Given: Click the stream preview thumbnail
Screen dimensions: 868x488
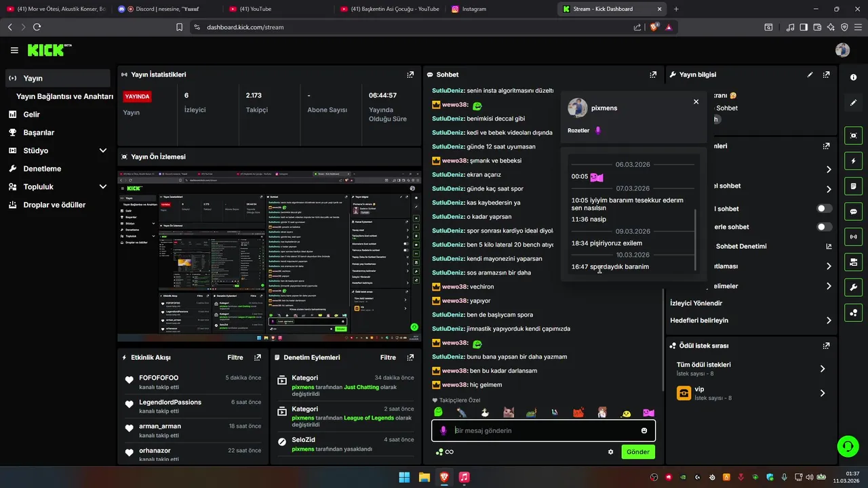Looking at the screenshot, I should (269, 256).
